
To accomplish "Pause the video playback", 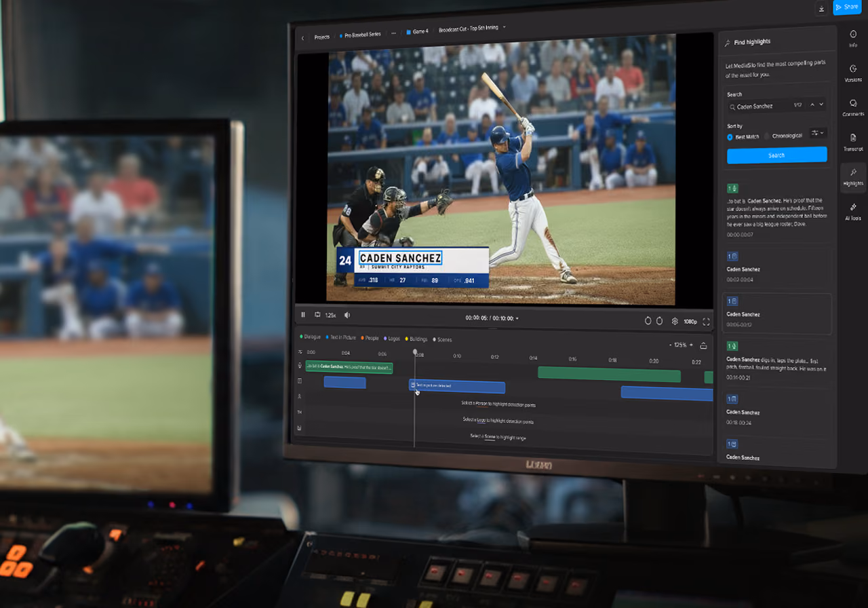I will click(x=303, y=315).
